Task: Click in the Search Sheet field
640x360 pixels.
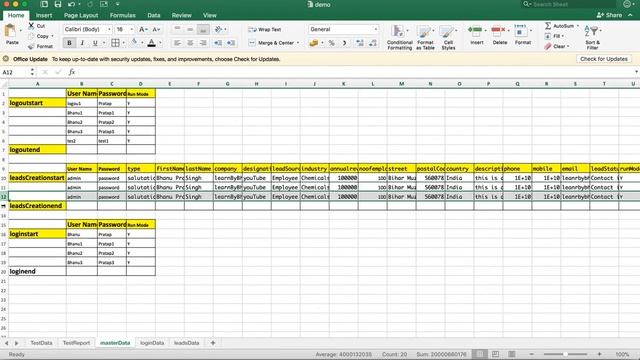Action: [x=568, y=4]
